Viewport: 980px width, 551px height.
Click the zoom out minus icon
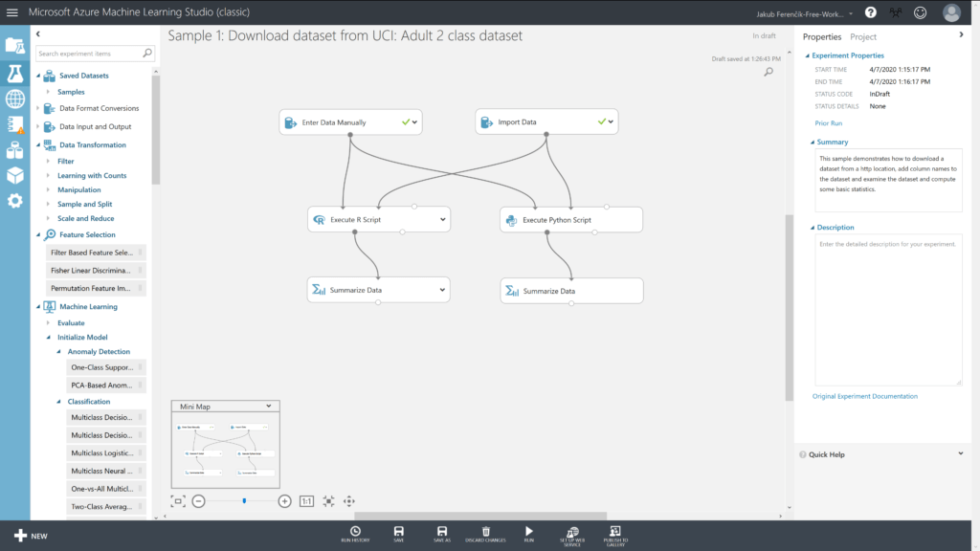click(199, 501)
